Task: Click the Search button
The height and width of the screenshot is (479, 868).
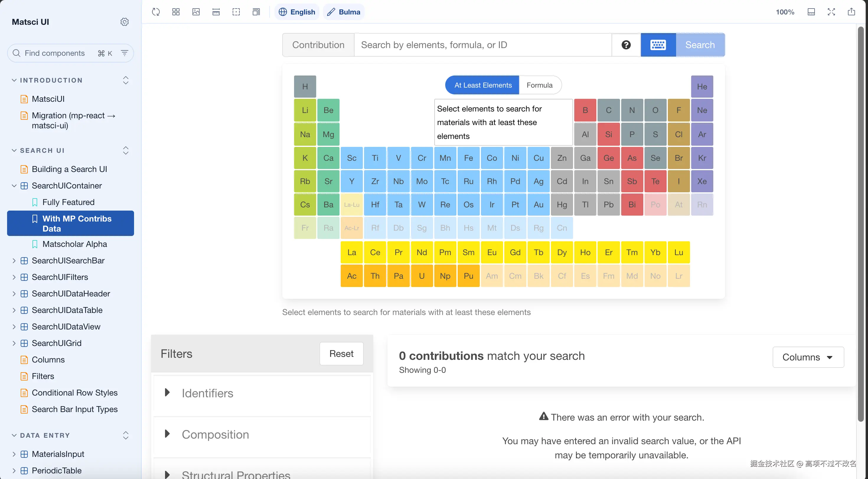Action: (699, 45)
